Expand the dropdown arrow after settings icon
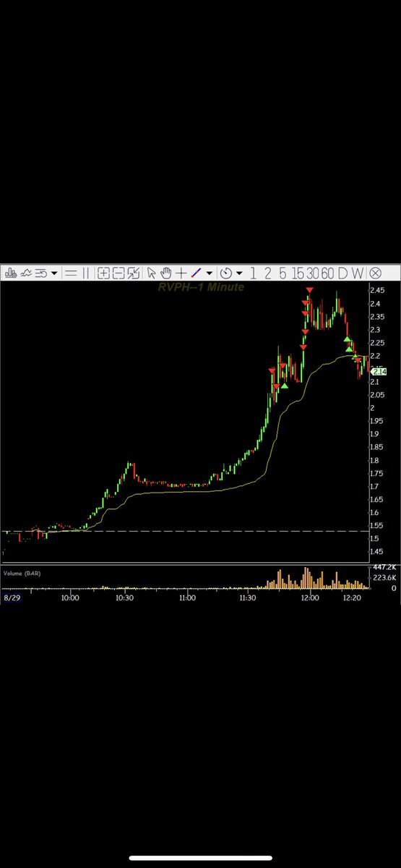 [x=54, y=273]
